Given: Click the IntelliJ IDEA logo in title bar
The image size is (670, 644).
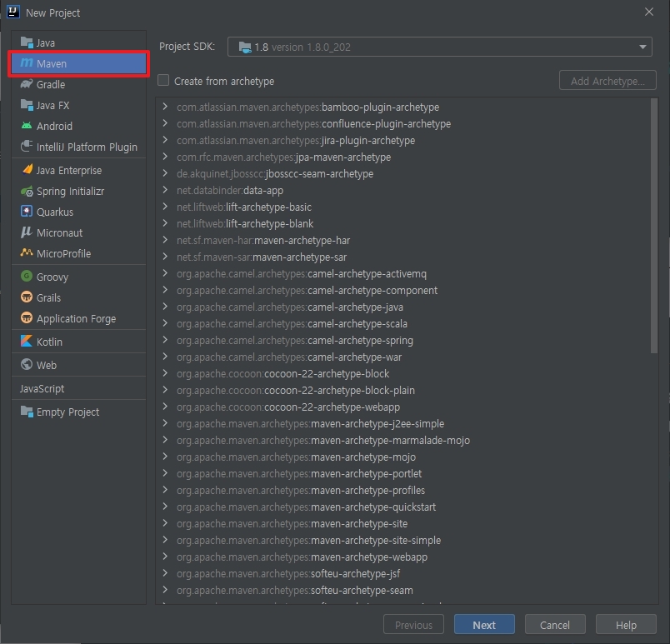Looking at the screenshot, I should (12, 12).
